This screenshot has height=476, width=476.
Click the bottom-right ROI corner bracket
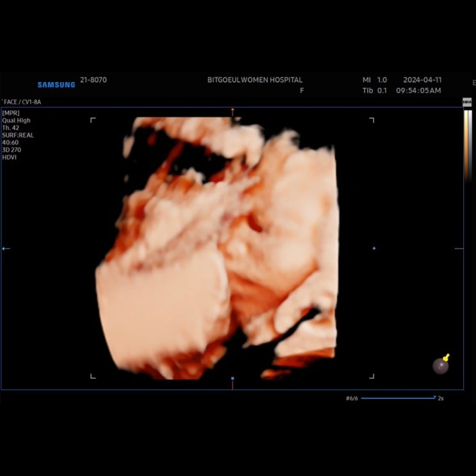[372, 376]
